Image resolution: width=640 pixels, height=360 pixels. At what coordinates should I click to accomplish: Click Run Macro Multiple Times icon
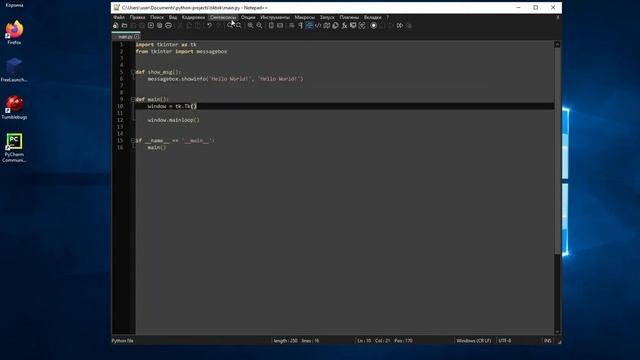(x=400, y=25)
